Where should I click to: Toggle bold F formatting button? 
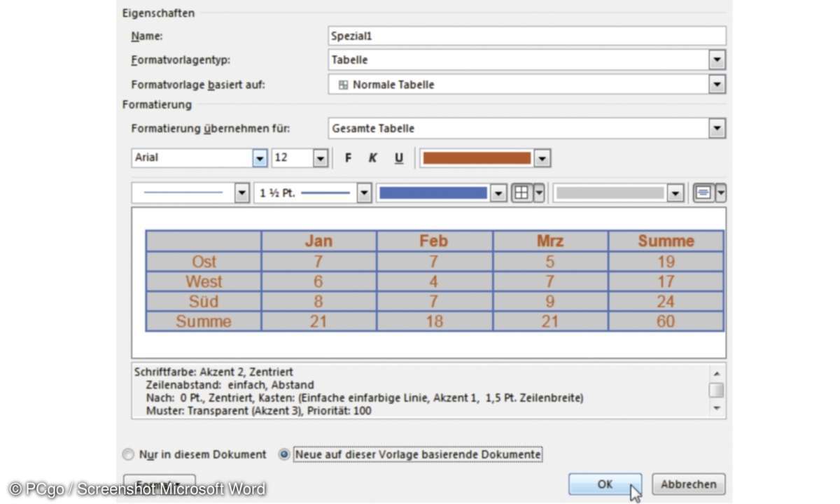[348, 158]
